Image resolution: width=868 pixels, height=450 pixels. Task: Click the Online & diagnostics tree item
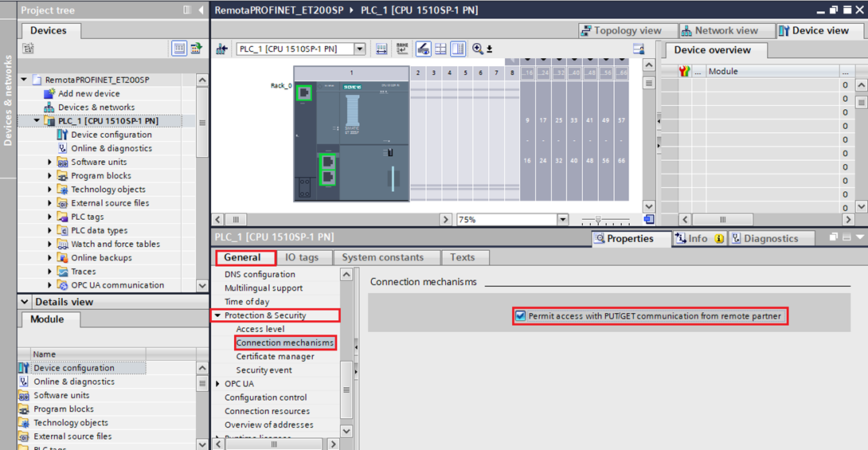pyautogui.click(x=111, y=148)
